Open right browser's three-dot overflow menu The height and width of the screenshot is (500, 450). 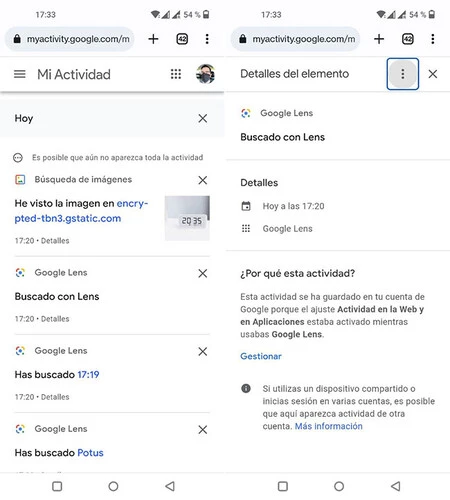point(433,39)
